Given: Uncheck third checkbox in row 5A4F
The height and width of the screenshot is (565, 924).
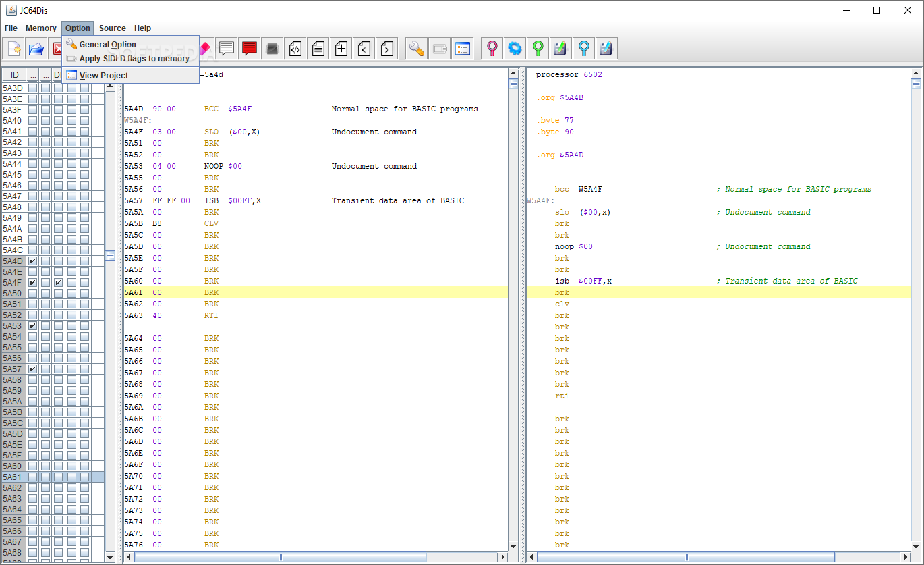Looking at the screenshot, I should (x=59, y=283).
